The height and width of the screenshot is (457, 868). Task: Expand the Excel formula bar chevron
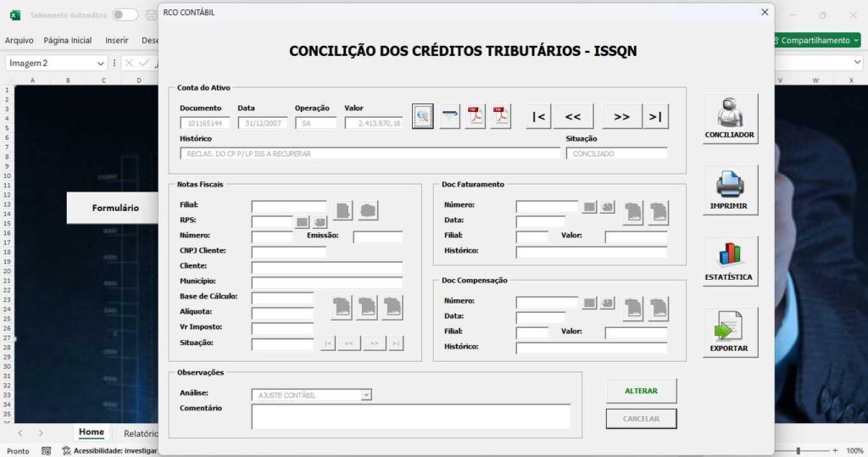(858, 63)
